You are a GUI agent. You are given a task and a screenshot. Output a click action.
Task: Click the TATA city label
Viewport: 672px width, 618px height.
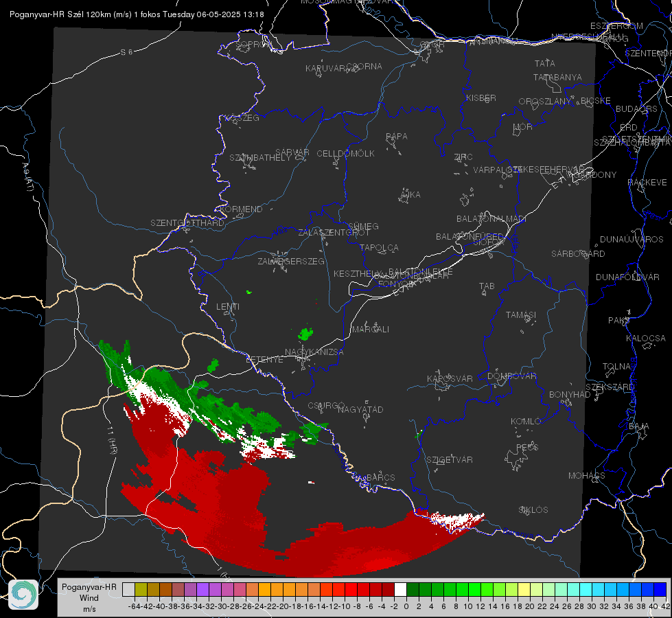pos(545,63)
